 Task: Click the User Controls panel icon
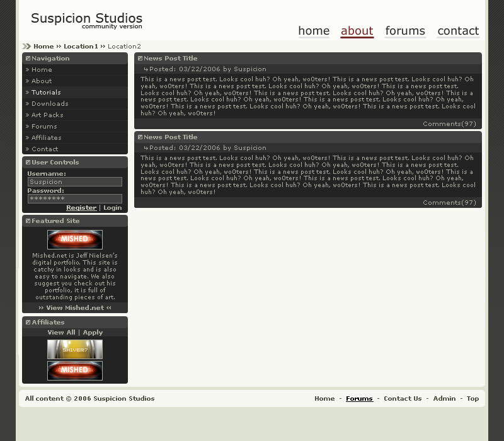click(27, 162)
